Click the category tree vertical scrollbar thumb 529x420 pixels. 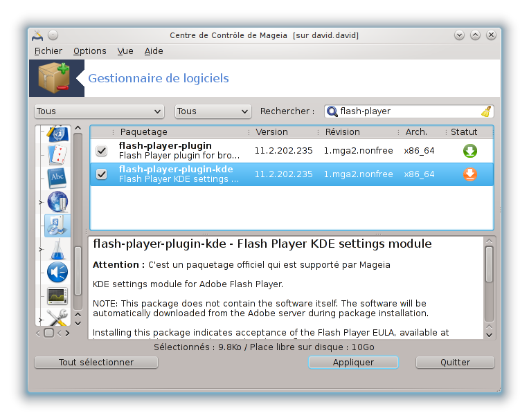(78, 271)
